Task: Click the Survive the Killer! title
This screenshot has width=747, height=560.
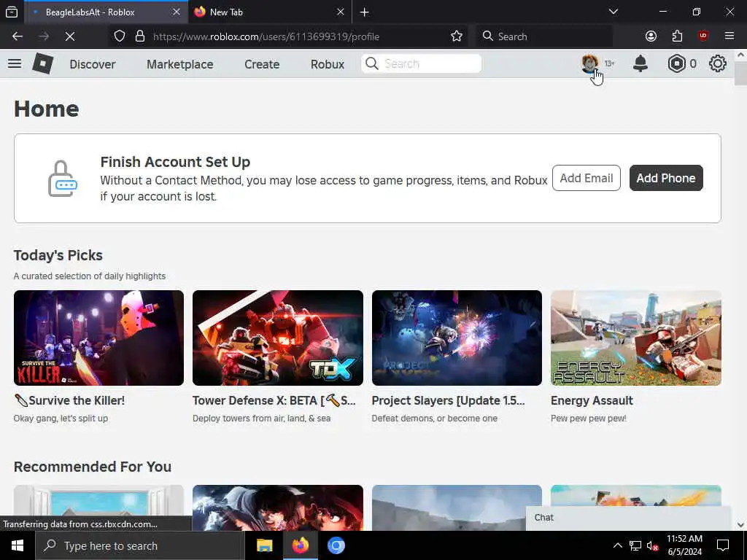Action: pos(69,400)
